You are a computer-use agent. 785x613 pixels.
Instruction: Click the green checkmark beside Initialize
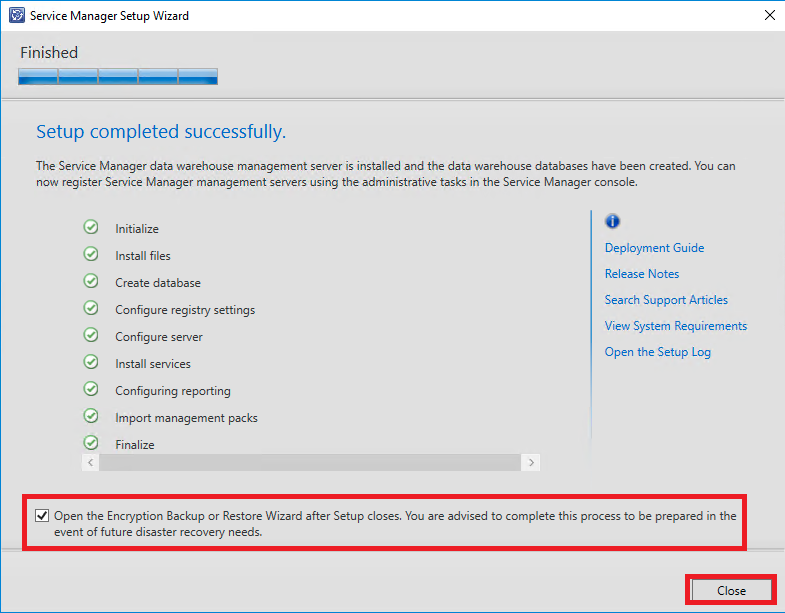tap(91, 228)
